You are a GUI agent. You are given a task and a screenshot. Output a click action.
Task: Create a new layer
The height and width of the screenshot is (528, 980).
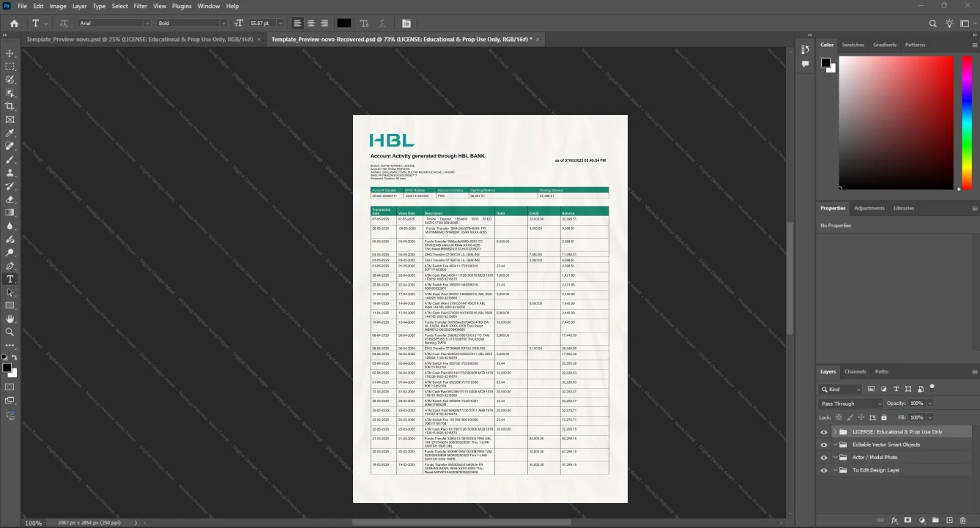949,520
